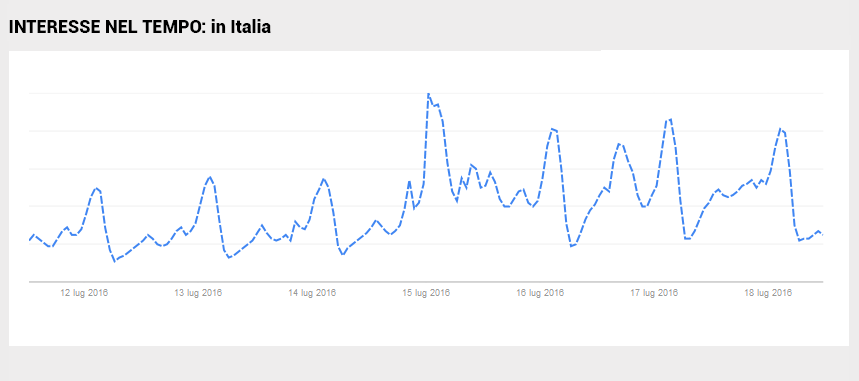Select the line peak above 16 lug 2016
The height and width of the screenshot is (381, 859).
[552, 129]
